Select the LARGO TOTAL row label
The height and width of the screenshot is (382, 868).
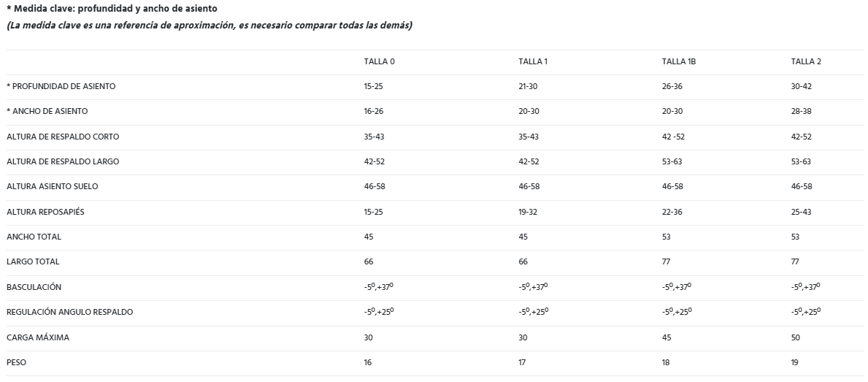(33, 261)
